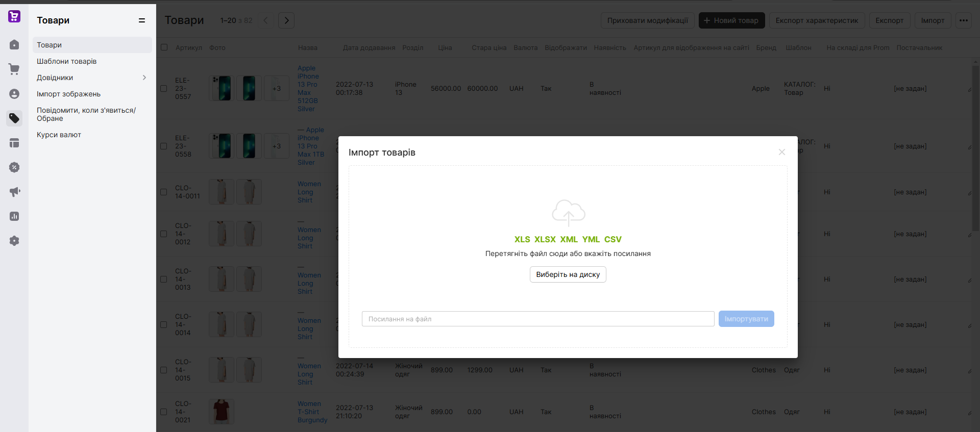Open the discounts percent sidebar icon
The image size is (980, 432).
point(14,167)
